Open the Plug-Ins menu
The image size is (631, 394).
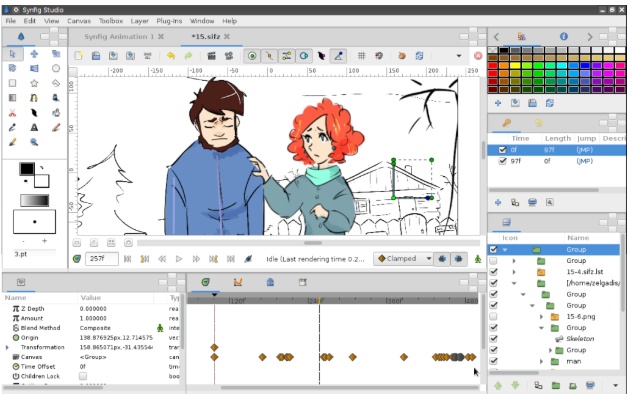click(169, 21)
